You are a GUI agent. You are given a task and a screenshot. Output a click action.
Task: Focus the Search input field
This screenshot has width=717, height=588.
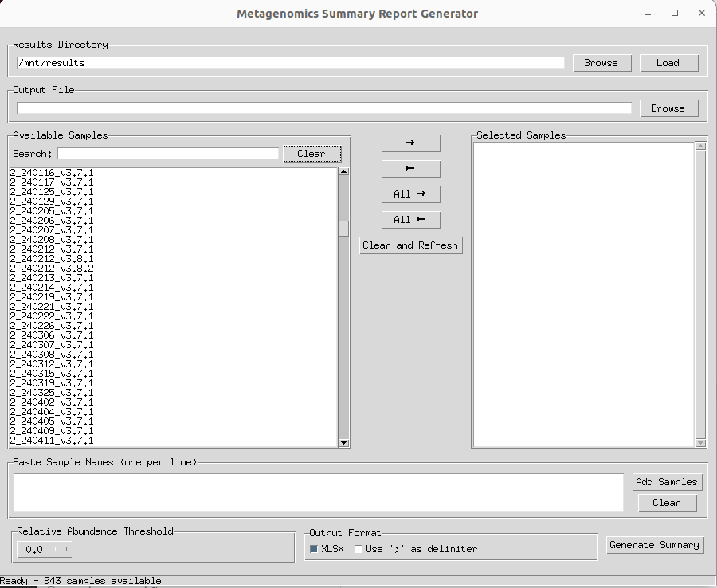(168, 154)
